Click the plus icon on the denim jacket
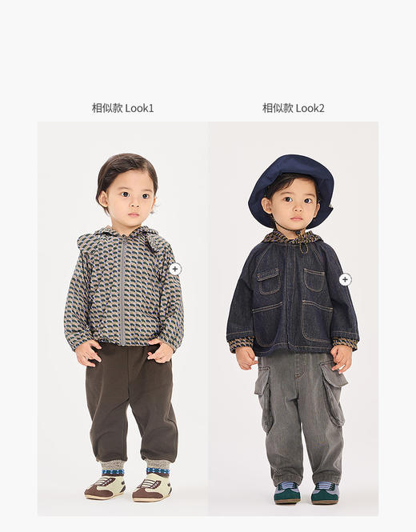The image size is (416, 532). click(345, 279)
